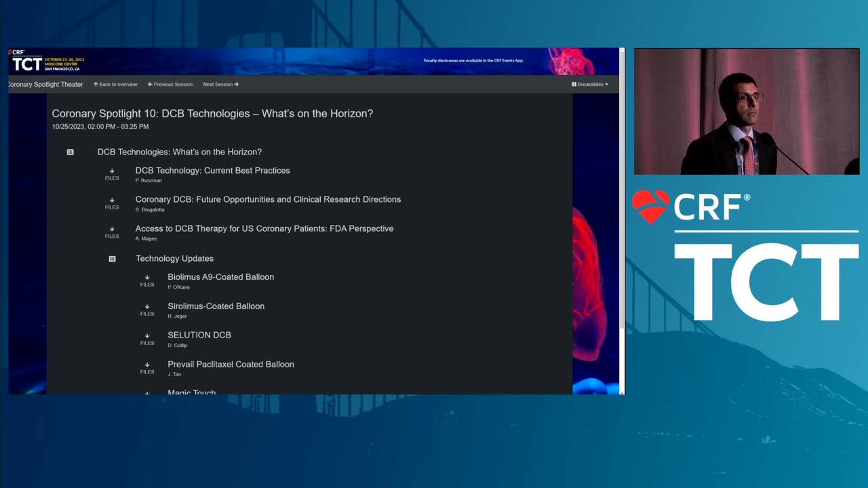Click the speaker video thumbnail
Screen dimensions: 868x488
click(747, 111)
